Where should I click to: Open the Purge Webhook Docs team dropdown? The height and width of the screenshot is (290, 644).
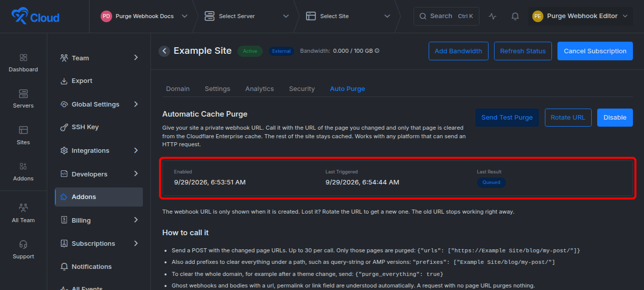pyautogui.click(x=144, y=16)
